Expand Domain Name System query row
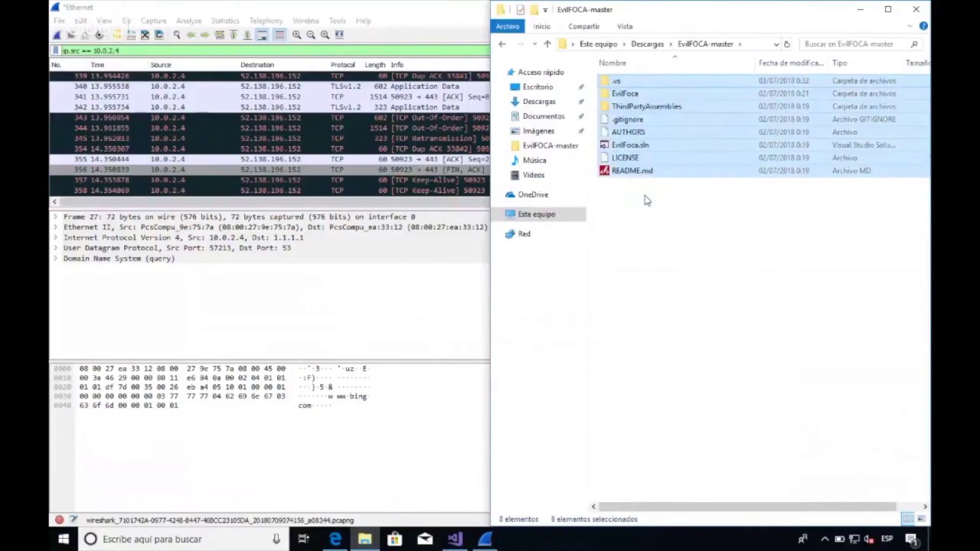 tap(55, 259)
